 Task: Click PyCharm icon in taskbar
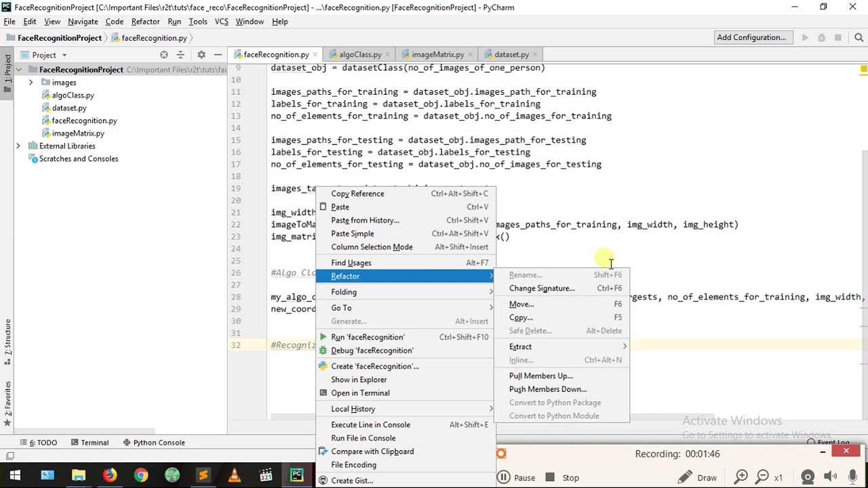296,476
